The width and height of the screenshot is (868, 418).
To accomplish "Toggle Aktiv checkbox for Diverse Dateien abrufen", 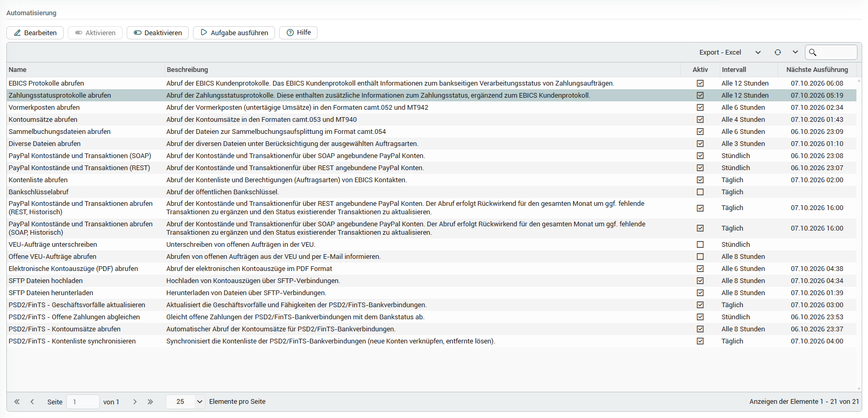I will [700, 144].
